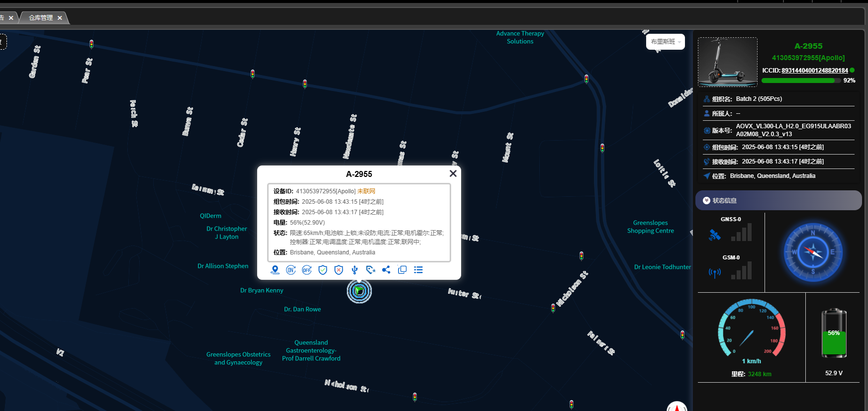Image resolution: width=868 pixels, height=411 pixels.
Task: Arm the scooter with green shield icon
Action: (323, 270)
